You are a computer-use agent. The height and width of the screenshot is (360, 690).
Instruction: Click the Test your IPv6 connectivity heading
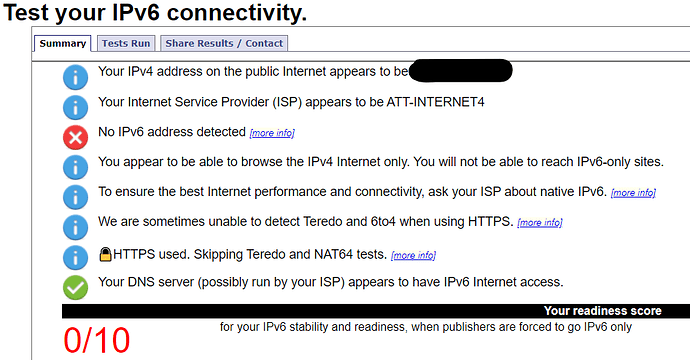[x=155, y=12]
